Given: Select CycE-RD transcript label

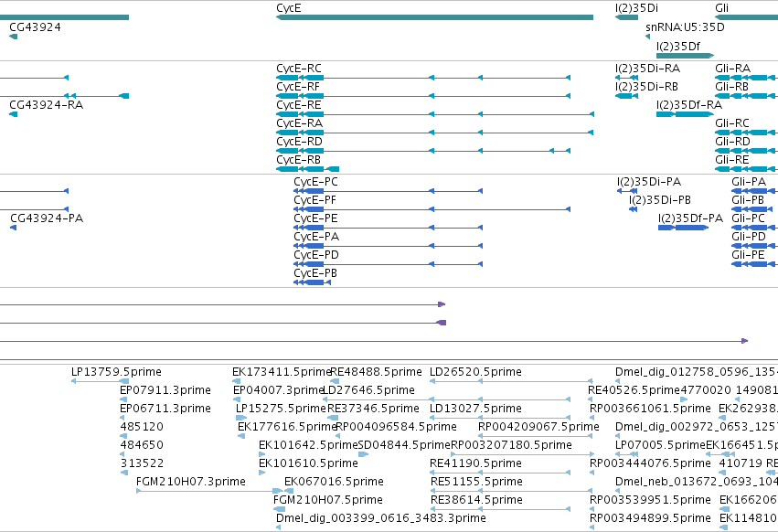Looking at the screenshot, I should point(299,142).
